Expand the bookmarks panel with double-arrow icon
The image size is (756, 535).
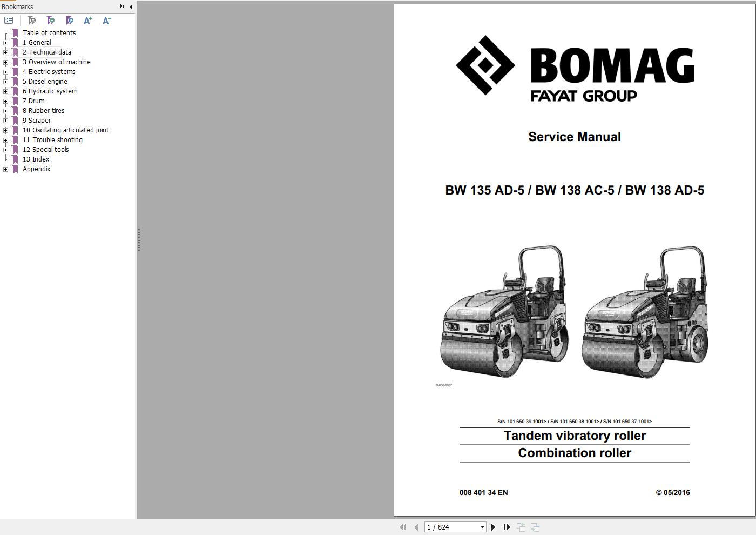click(123, 6)
